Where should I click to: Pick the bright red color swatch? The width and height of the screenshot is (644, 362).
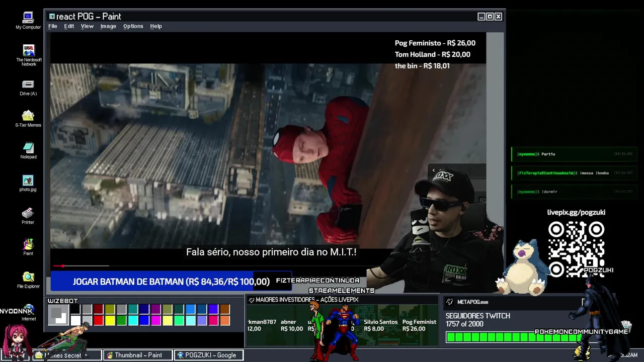point(98,320)
